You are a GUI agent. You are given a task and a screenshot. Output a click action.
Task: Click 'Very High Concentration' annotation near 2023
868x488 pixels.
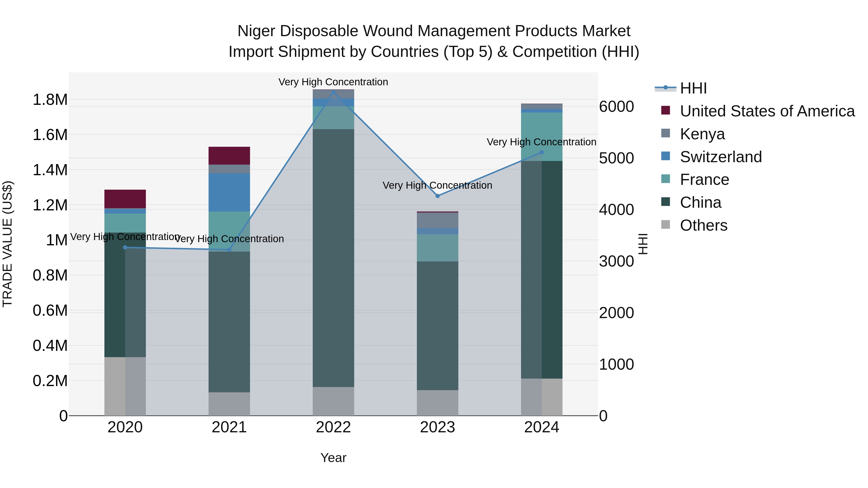(x=437, y=185)
